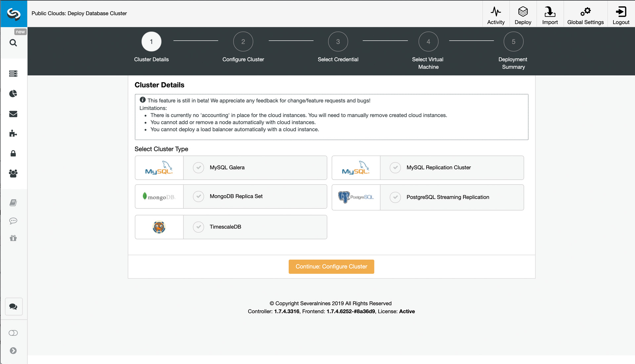Click the Select Cluster Type heading
The width and height of the screenshot is (635, 364).
pyautogui.click(x=161, y=149)
